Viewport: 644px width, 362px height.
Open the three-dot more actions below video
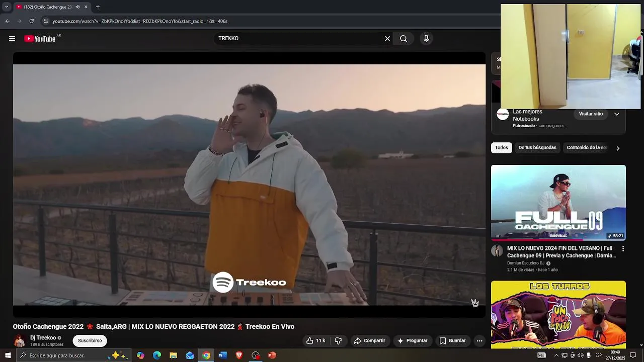tap(479, 341)
